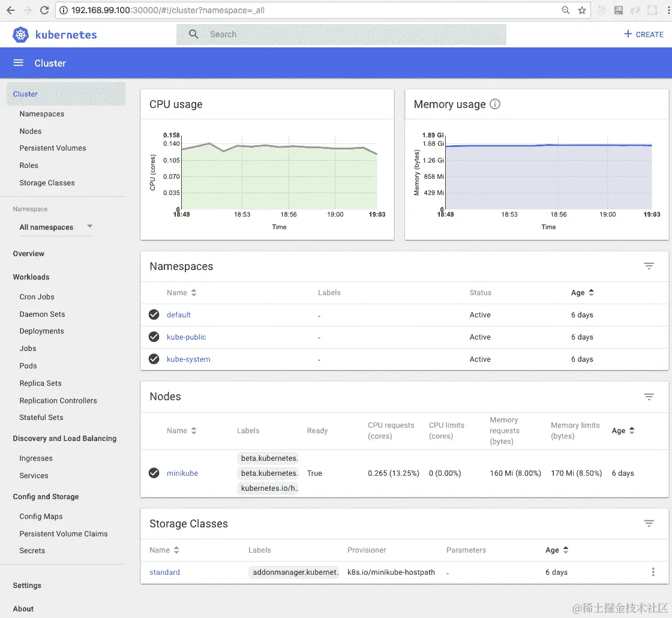Open actions menu for standard storage class
The height and width of the screenshot is (618, 672).
tap(653, 572)
